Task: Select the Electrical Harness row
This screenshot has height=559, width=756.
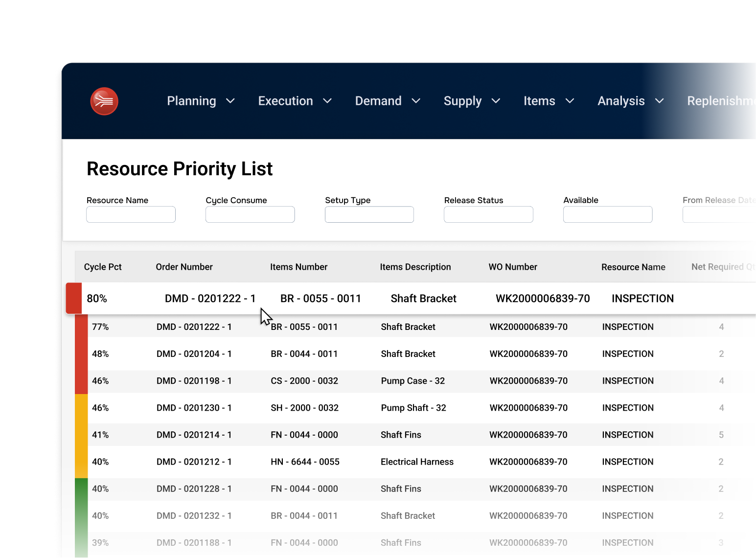Action: pyautogui.click(x=417, y=462)
